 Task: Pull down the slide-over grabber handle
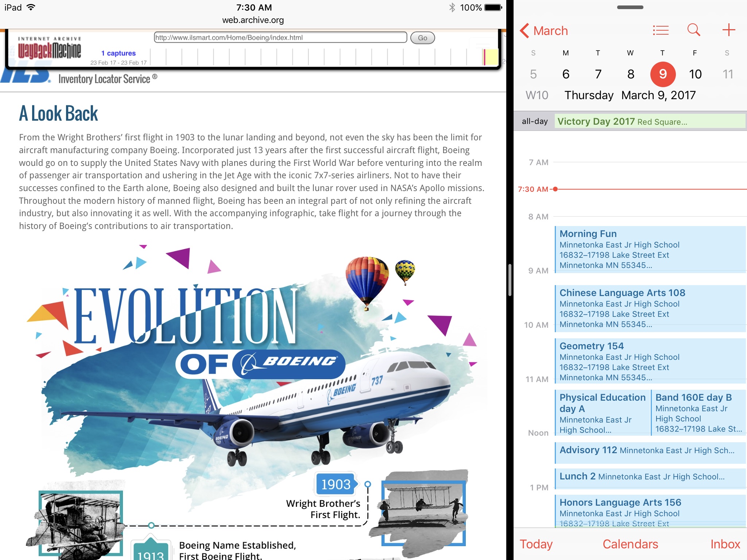[x=630, y=7]
